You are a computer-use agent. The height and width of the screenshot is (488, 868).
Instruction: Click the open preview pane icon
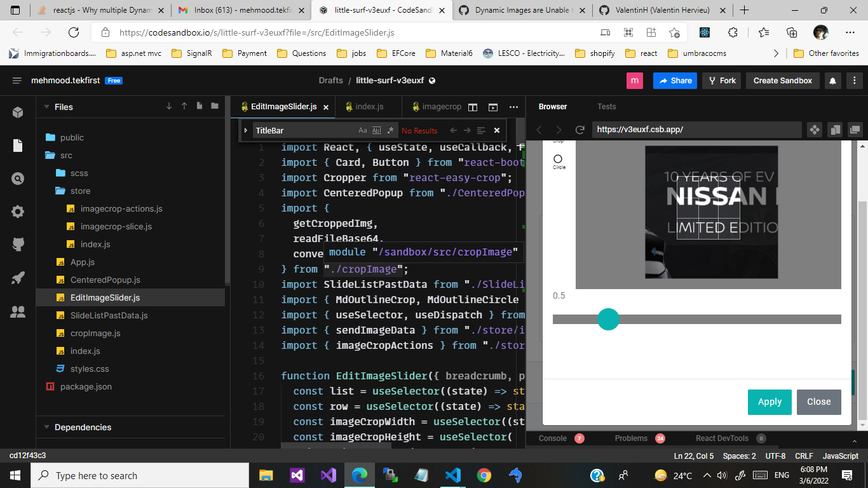point(492,107)
